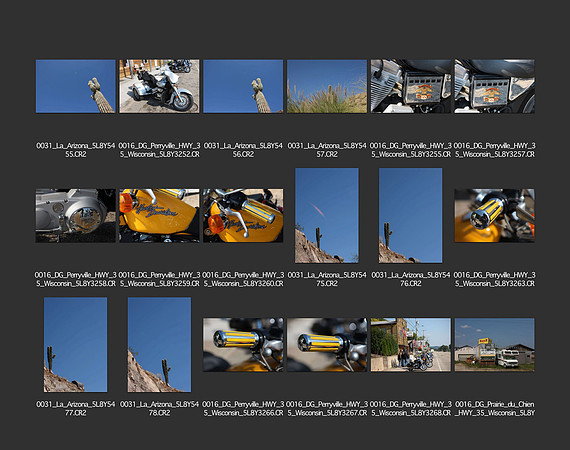
Task: Click the label 0031_La_Arizona_SL8Y5478.CR2
Action: [159, 409]
